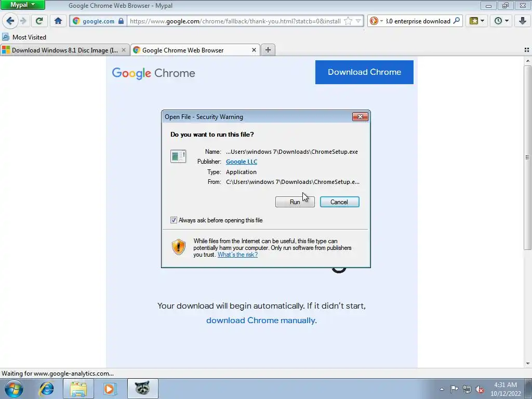Open a new tab with plus button
Screen dimensions: 532x399
(268, 50)
